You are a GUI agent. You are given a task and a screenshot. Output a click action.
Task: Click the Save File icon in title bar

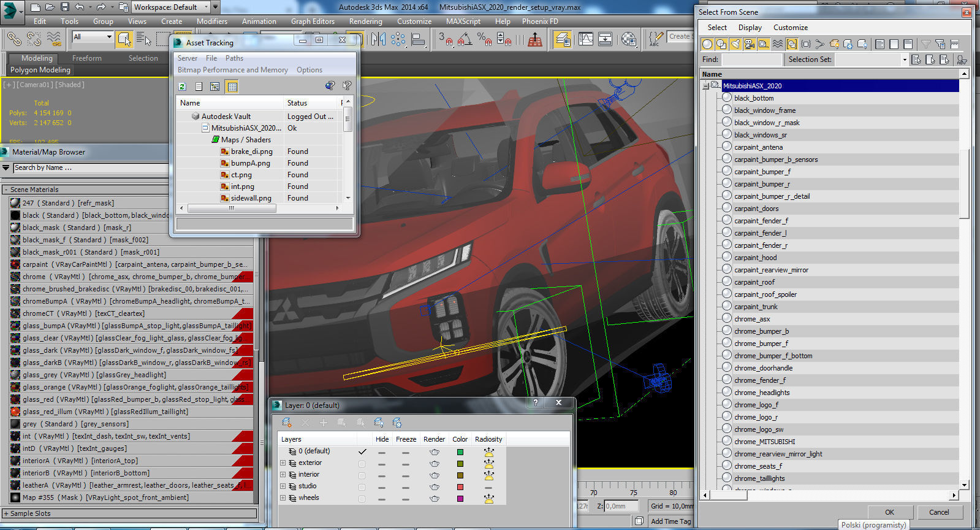pyautogui.click(x=65, y=7)
